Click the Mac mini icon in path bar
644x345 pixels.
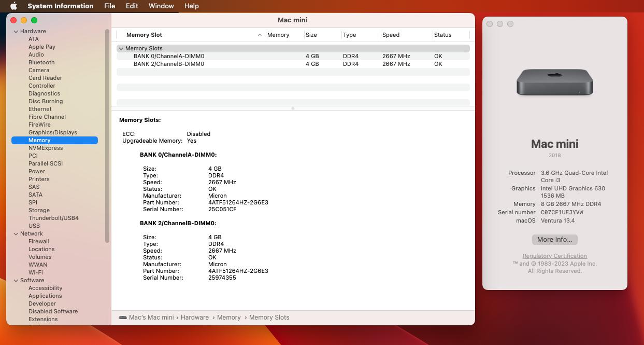(x=123, y=318)
